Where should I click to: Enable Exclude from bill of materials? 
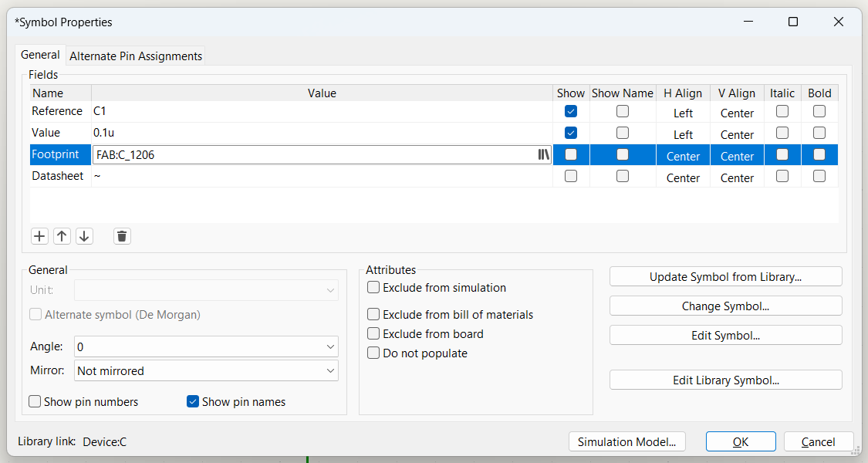click(374, 315)
